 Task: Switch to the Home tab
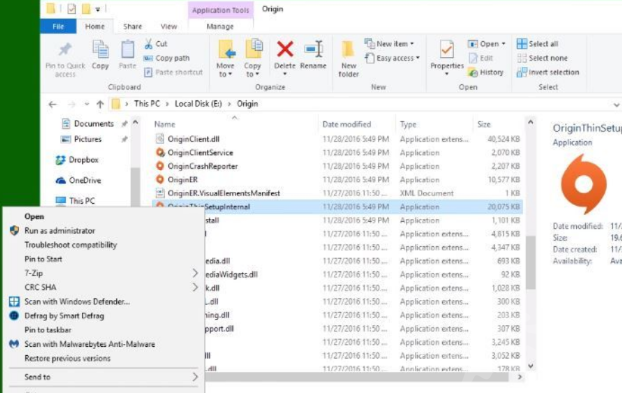(95, 27)
